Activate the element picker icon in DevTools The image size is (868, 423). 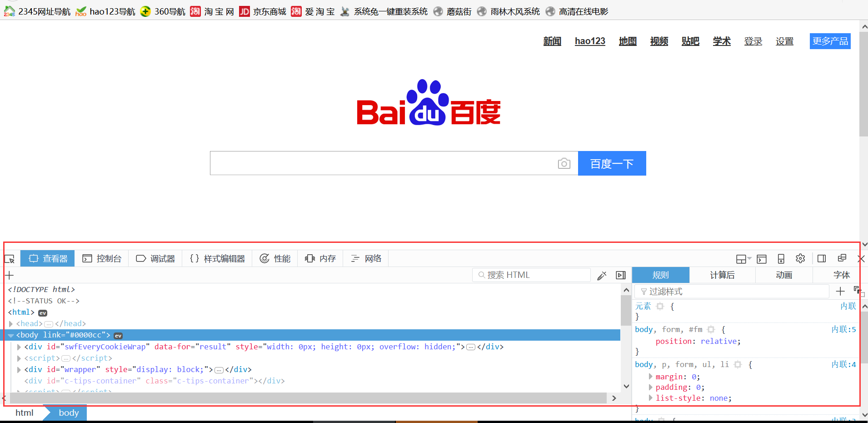pyautogui.click(x=10, y=259)
